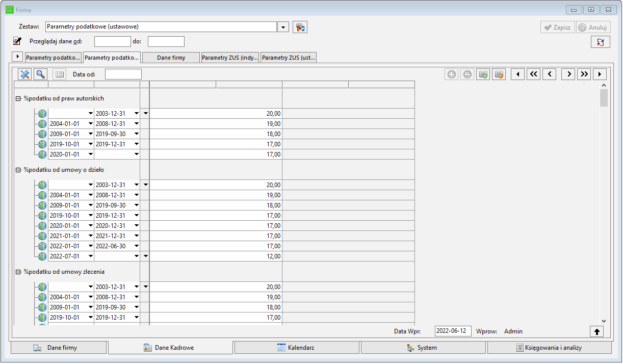Open the System bottom tab

(423, 348)
